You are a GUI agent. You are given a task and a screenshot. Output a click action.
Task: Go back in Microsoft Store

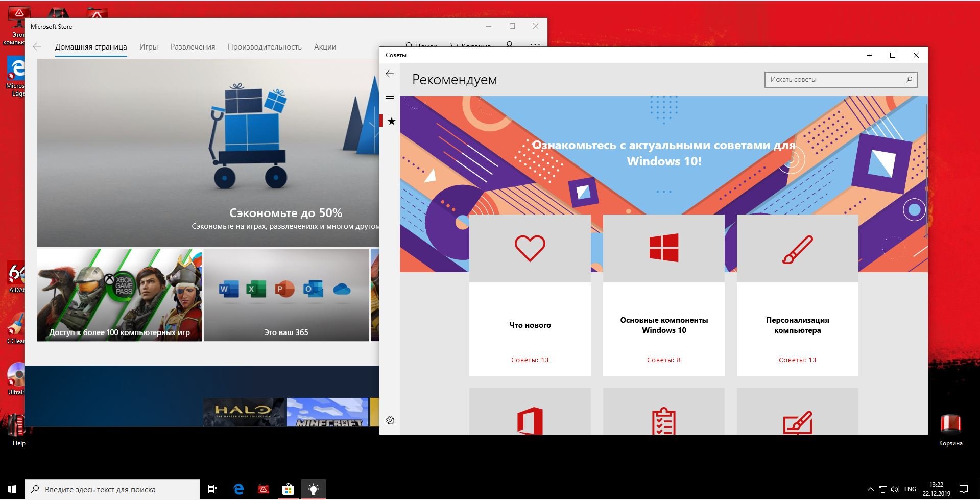pyautogui.click(x=37, y=46)
